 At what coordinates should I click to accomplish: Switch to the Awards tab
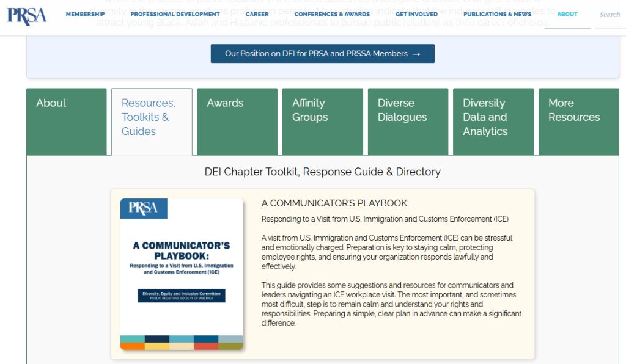237,122
